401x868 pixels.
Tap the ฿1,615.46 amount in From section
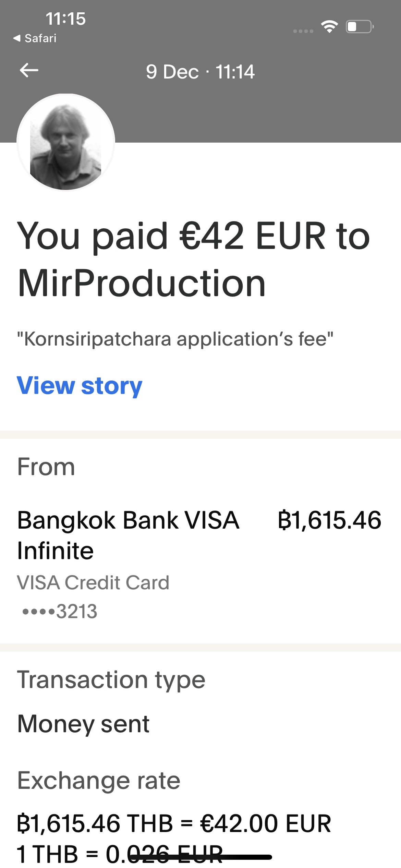point(329,520)
